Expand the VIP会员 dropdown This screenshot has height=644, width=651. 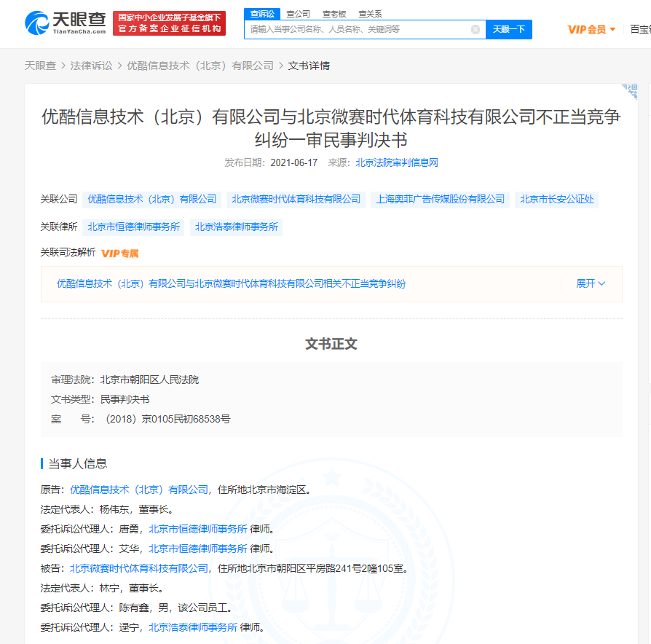(x=591, y=29)
